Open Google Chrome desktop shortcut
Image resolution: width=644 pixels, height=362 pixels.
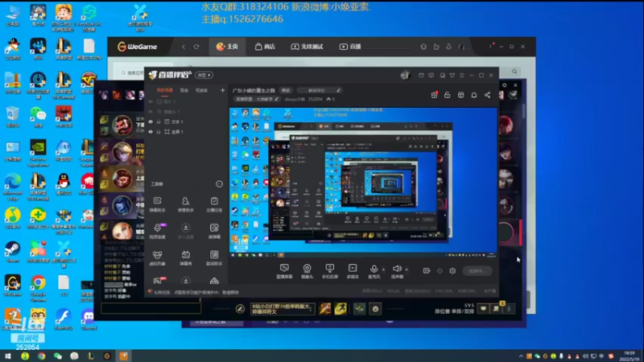click(x=38, y=287)
